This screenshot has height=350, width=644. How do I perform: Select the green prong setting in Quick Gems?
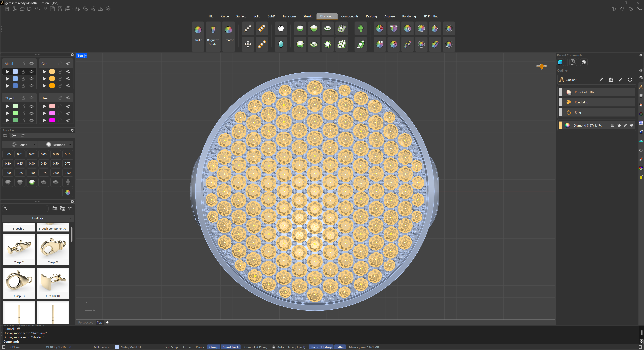(x=32, y=182)
